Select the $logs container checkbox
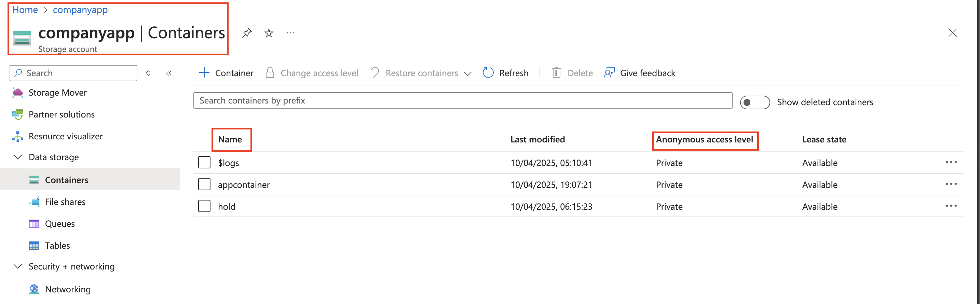 [204, 163]
